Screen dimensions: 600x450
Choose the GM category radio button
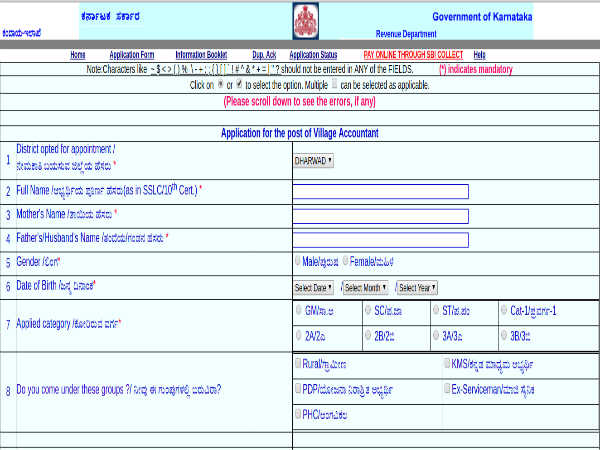pyautogui.click(x=299, y=311)
